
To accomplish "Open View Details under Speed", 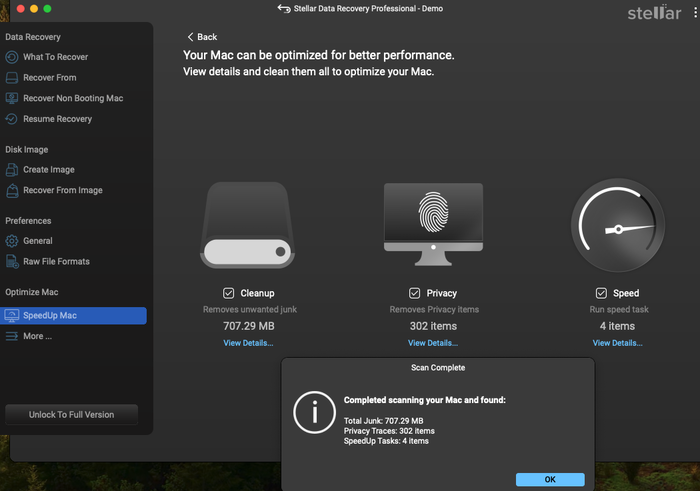I will [617, 343].
